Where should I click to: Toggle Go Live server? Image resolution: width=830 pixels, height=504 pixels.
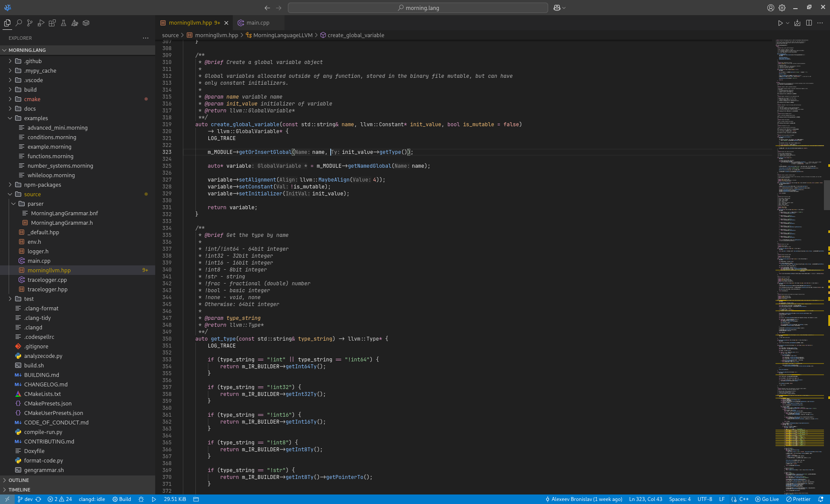point(767,499)
